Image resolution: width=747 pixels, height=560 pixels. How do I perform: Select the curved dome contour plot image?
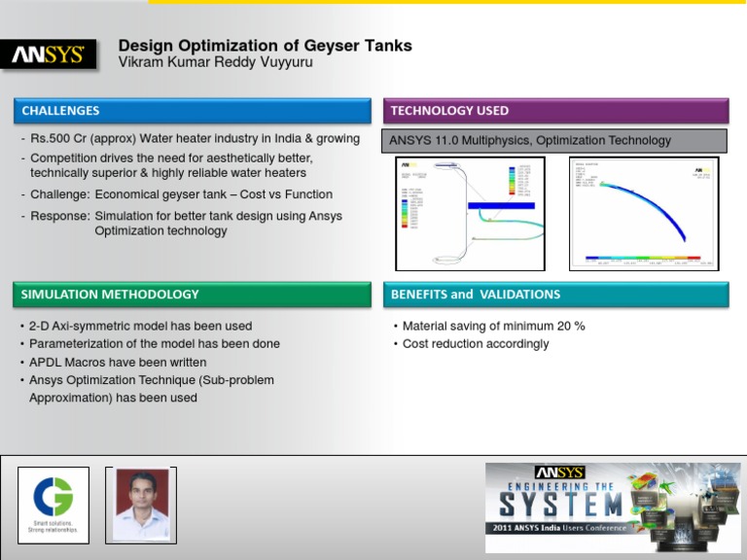tap(644, 214)
